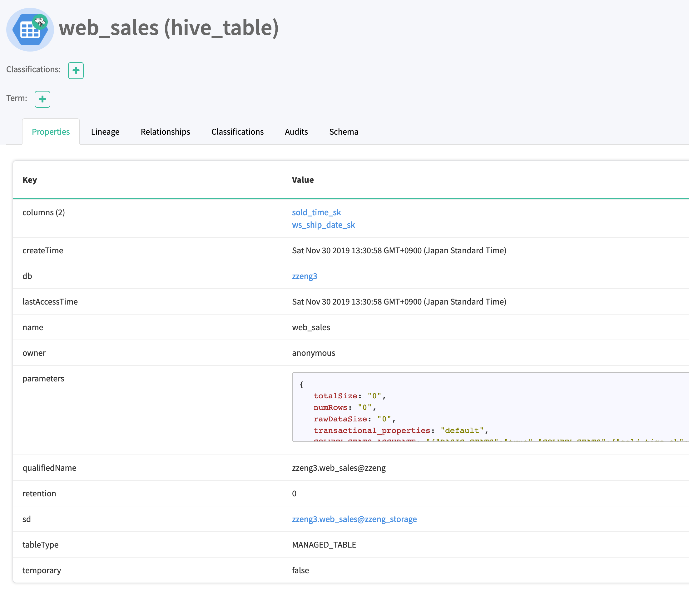
Task: Switch to the Schema tab
Action: [344, 132]
